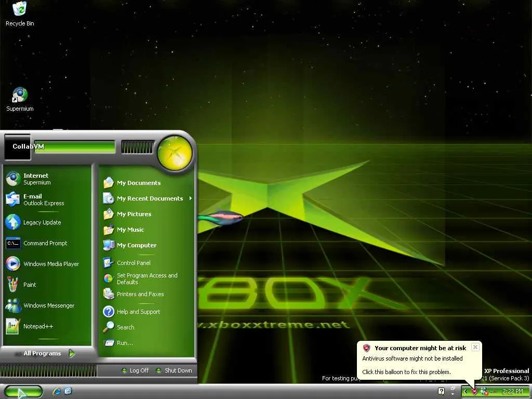Open Paint from Start menu
The height and width of the screenshot is (399, 532).
click(47, 284)
